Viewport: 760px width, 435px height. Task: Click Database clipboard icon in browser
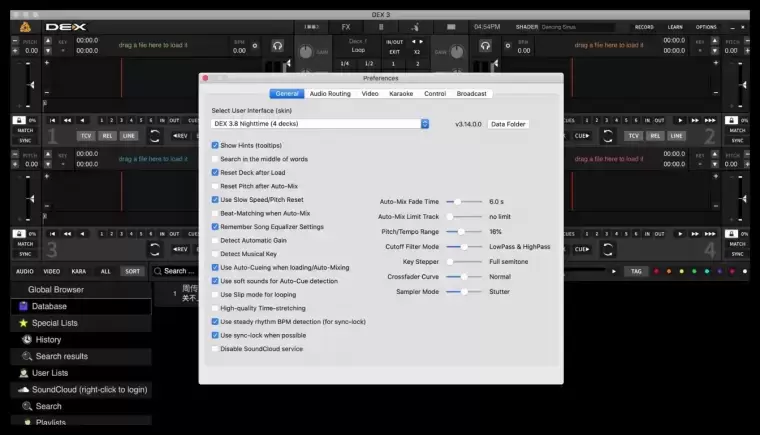point(23,306)
